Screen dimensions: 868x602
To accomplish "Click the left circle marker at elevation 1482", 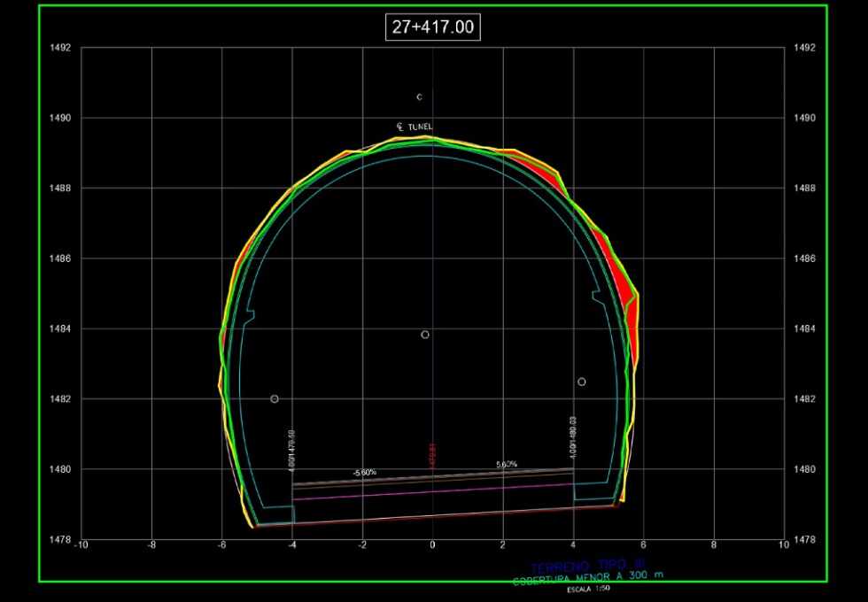I will pyautogui.click(x=275, y=399).
